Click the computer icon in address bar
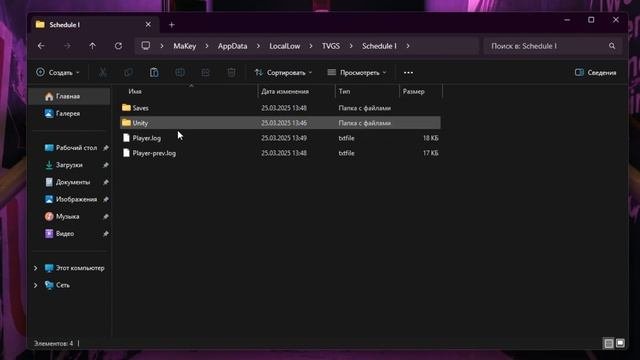This screenshot has height=360, width=640. (x=146, y=46)
